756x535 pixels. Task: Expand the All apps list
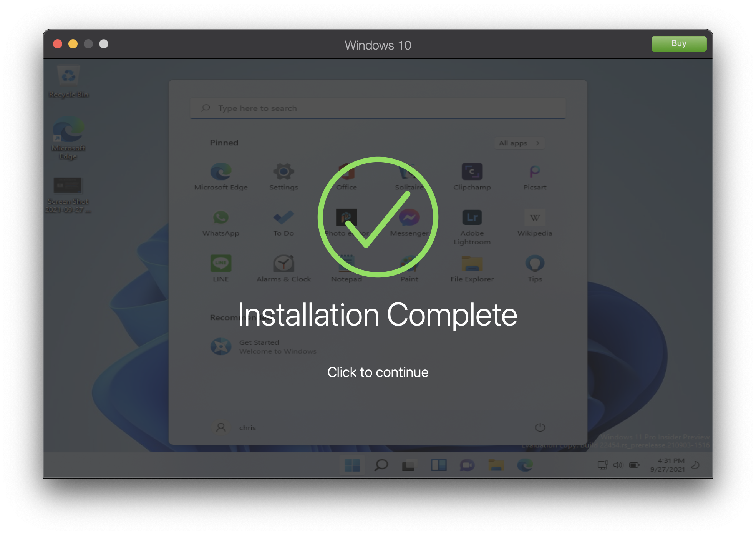pyautogui.click(x=519, y=143)
